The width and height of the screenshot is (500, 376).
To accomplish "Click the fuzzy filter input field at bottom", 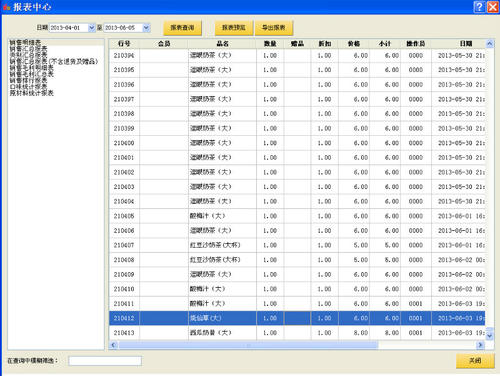I will point(105,361).
